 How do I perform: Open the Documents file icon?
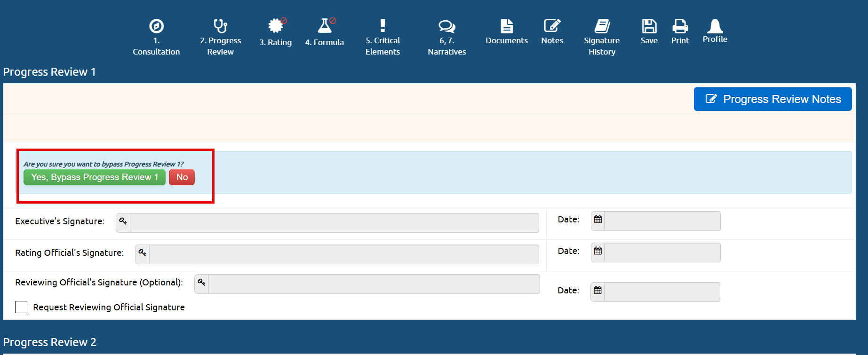507,26
